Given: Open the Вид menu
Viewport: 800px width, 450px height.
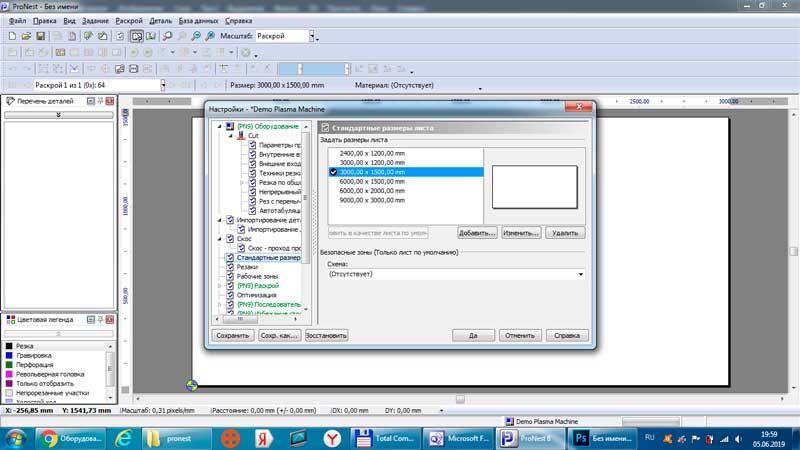Looking at the screenshot, I should [69, 21].
